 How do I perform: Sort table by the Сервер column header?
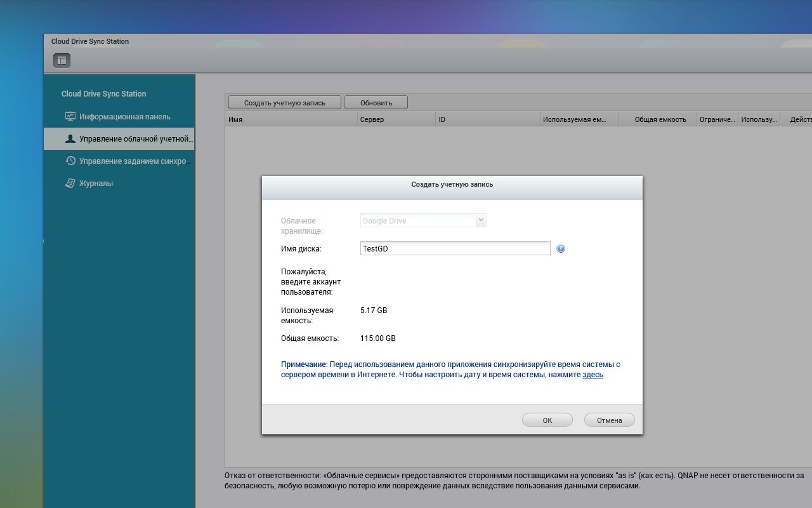pyautogui.click(x=396, y=119)
